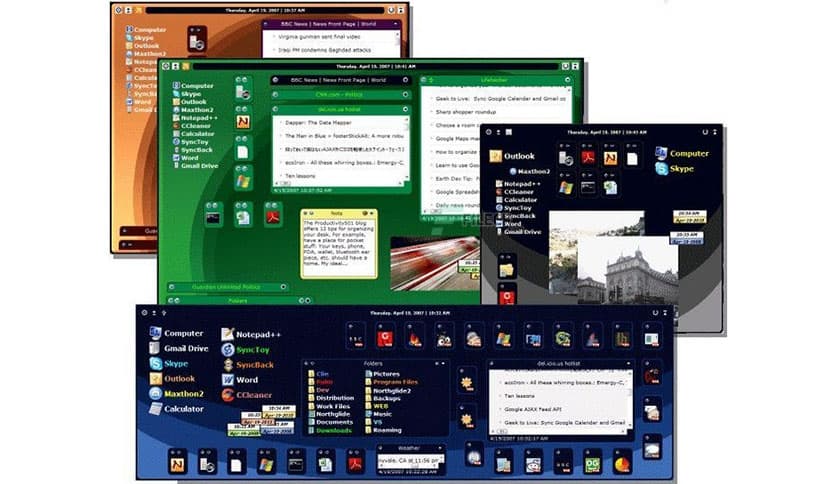This screenshot has width=836, height=484.
Task: Launch CCleaner on the blue desktop
Action: click(x=246, y=395)
